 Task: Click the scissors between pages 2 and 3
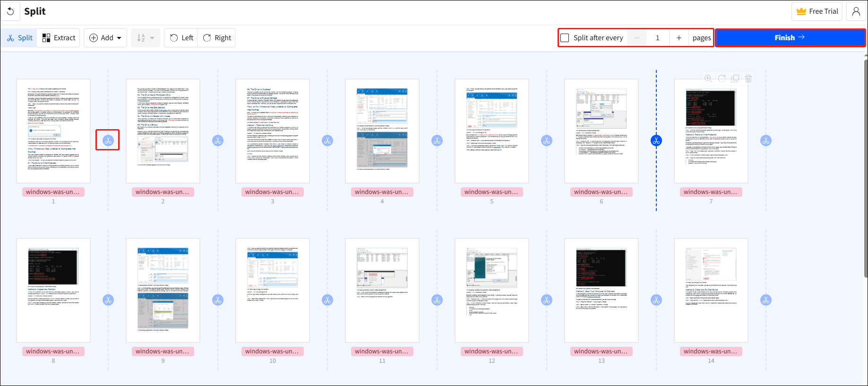[x=218, y=140]
